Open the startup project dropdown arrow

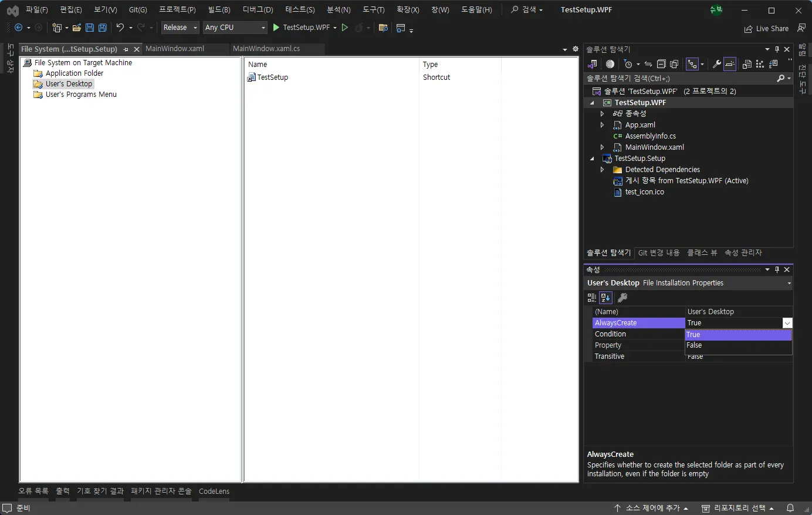click(x=335, y=28)
